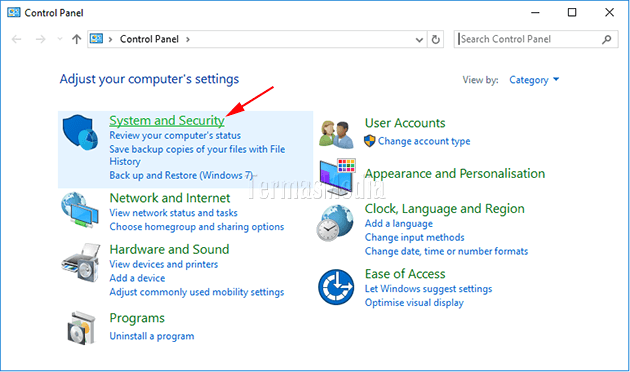Open the Ease of Access icon
The image size is (630, 372).
(x=336, y=287)
